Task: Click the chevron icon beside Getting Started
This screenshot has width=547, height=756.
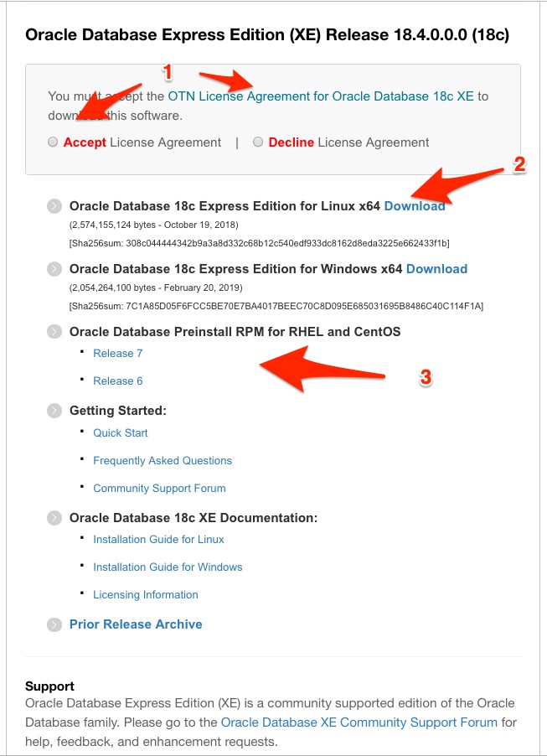Action: pos(55,411)
